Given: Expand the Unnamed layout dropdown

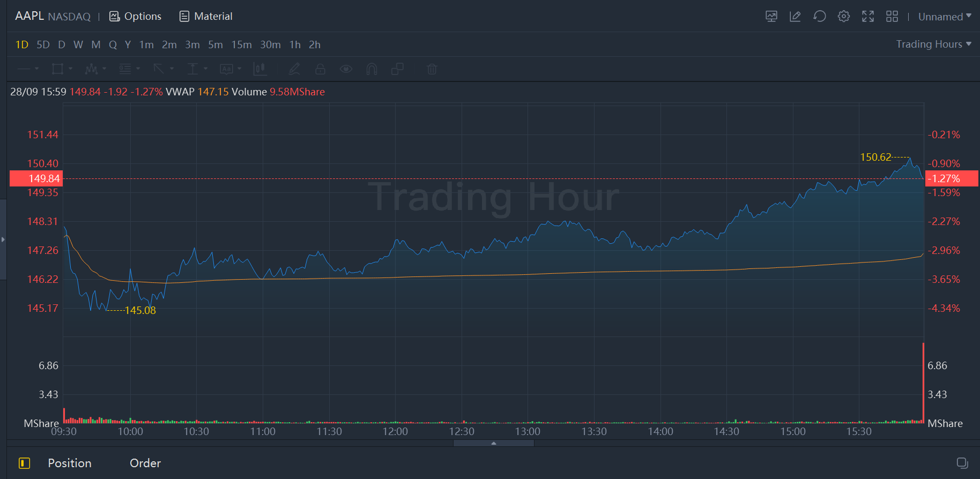Looking at the screenshot, I should pyautogui.click(x=944, y=17).
